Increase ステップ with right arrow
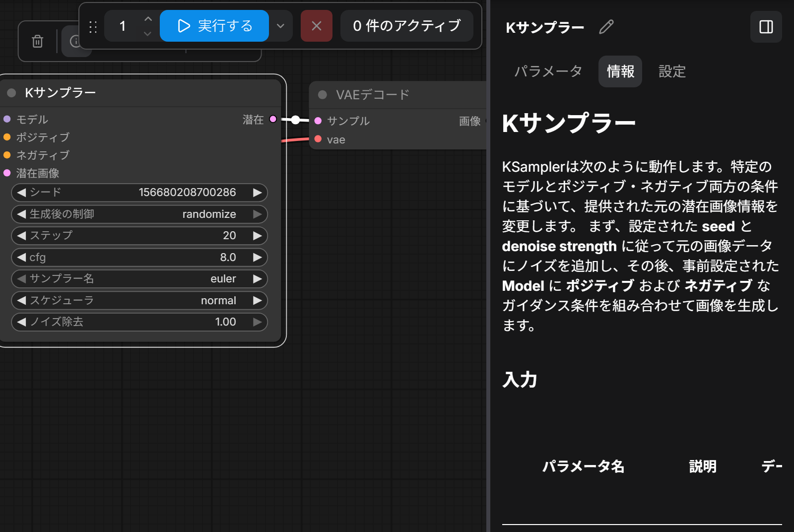Viewport: 794px width, 532px height. [257, 236]
